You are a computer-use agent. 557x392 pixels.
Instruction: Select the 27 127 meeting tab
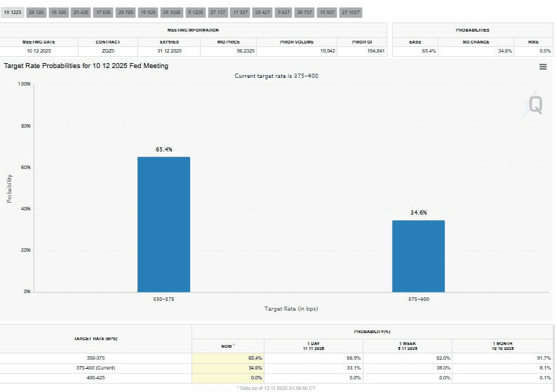coord(217,13)
